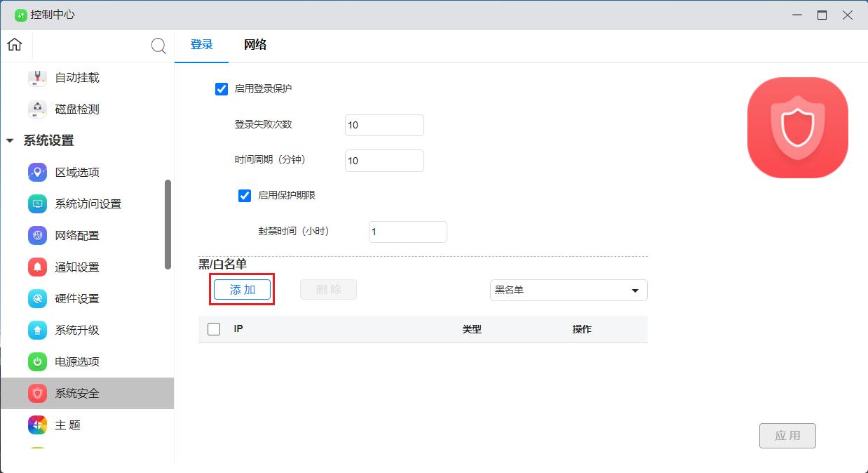Switch to the 网络 tab
The width and height of the screenshot is (868, 473).
tap(255, 45)
